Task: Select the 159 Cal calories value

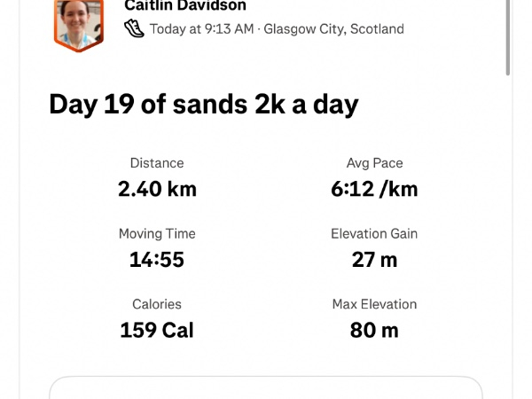Action: [x=157, y=331]
